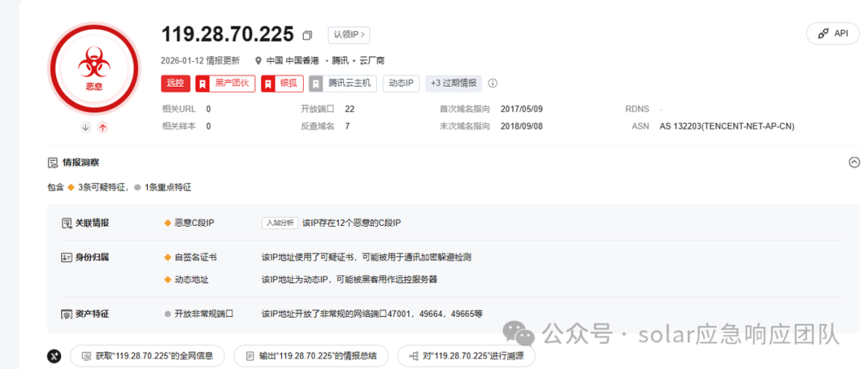Click the location pin icon
This screenshot has width=868, height=369.
point(258,60)
